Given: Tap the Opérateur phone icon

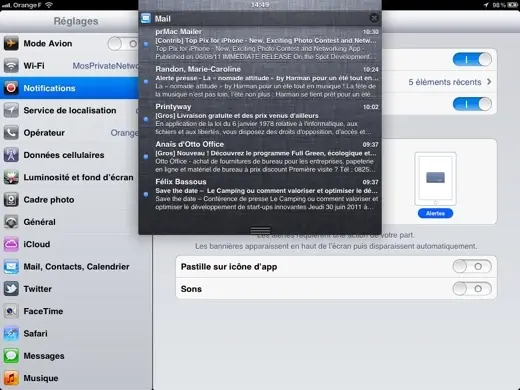Looking at the screenshot, I should [11, 133].
